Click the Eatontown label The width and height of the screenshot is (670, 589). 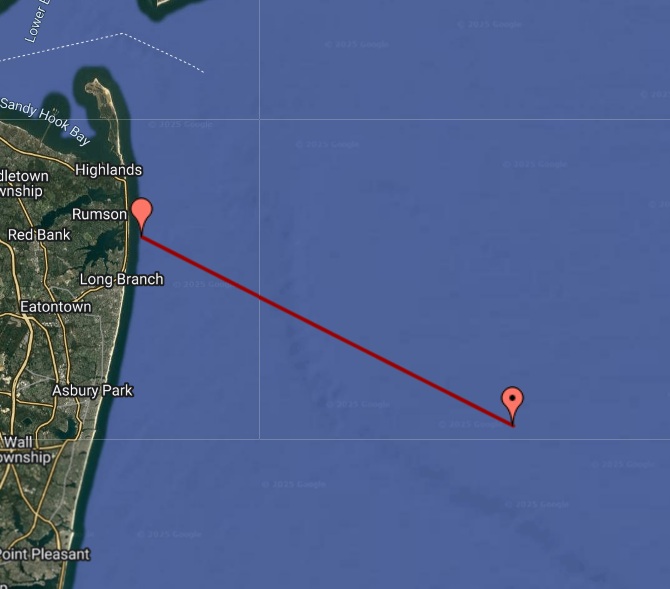click(56, 307)
